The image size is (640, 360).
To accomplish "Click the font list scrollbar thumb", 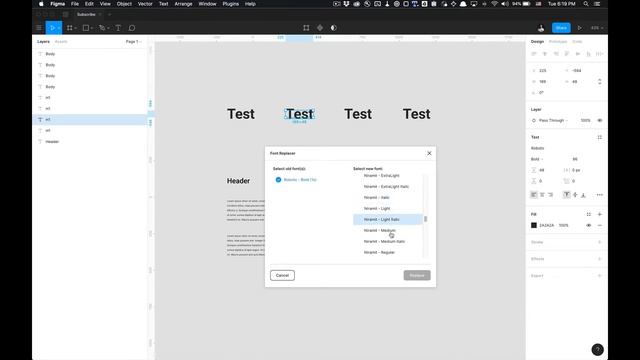I will (x=425, y=219).
